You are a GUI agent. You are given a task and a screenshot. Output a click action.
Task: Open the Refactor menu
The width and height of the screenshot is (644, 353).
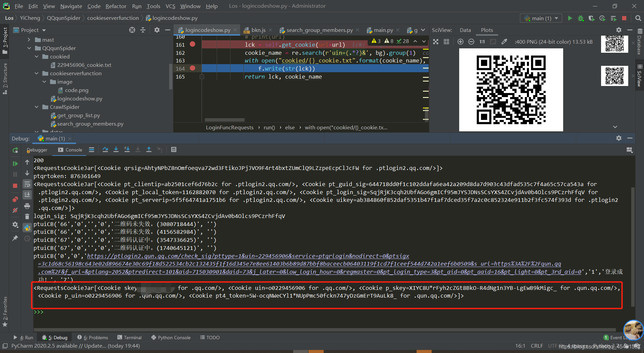pyautogui.click(x=116, y=6)
